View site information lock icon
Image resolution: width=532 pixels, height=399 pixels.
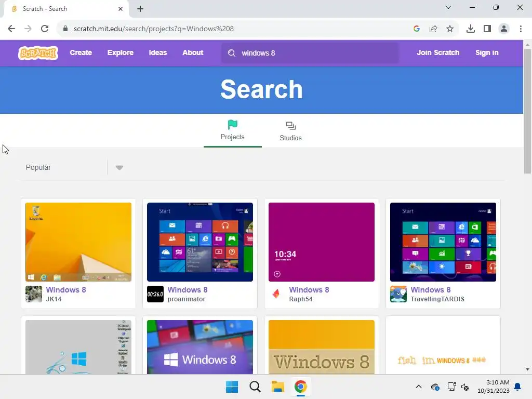click(x=65, y=29)
